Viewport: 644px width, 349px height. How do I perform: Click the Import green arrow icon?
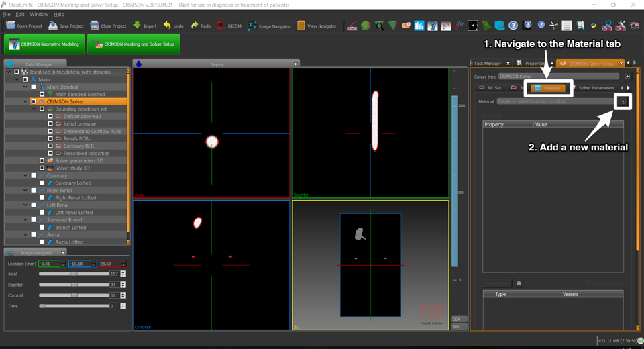(137, 26)
